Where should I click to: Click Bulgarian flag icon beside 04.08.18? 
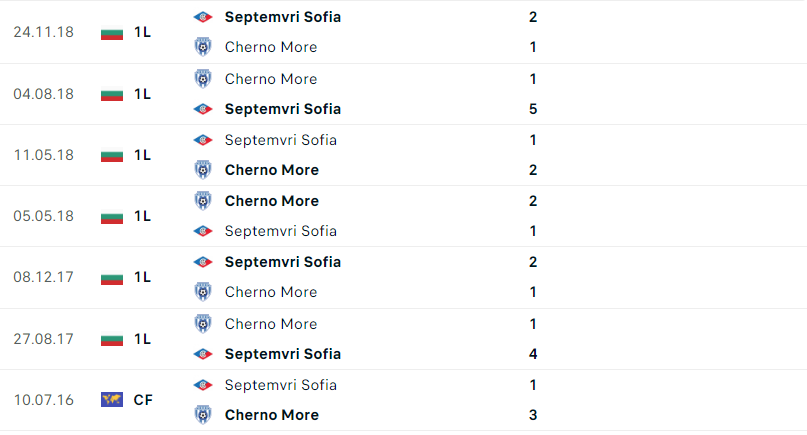tap(112, 94)
